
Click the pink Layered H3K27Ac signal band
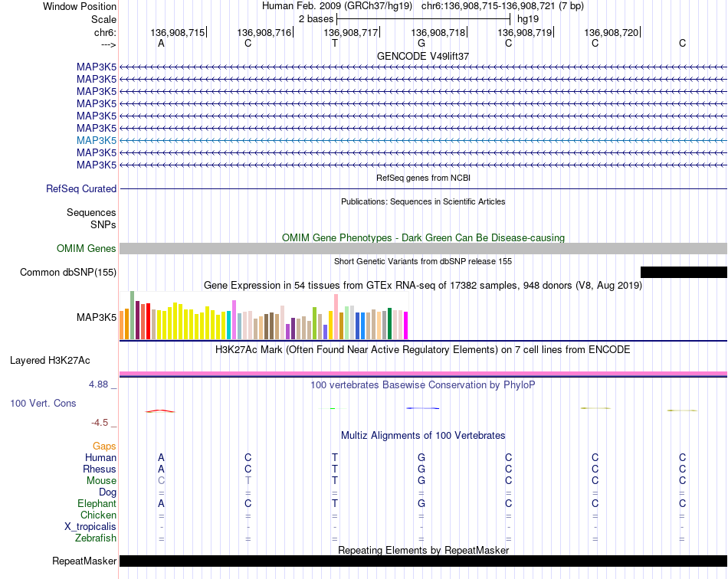point(423,374)
